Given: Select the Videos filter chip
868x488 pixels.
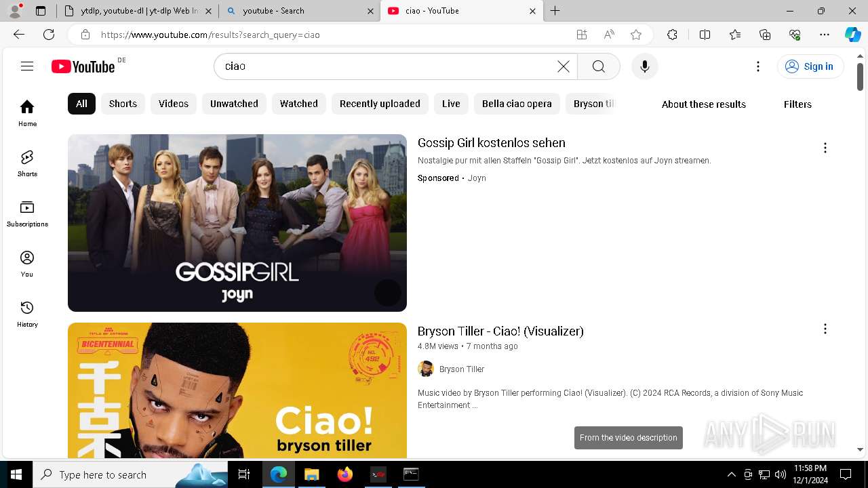Looking at the screenshot, I should pyautogui.click(x=174, y=104).
